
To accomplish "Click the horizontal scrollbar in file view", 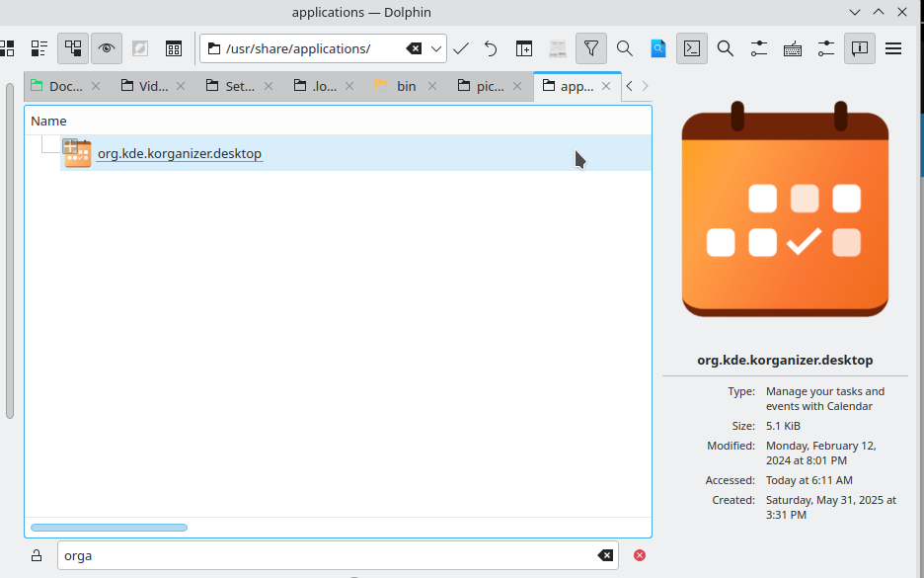I will point(109,528).
